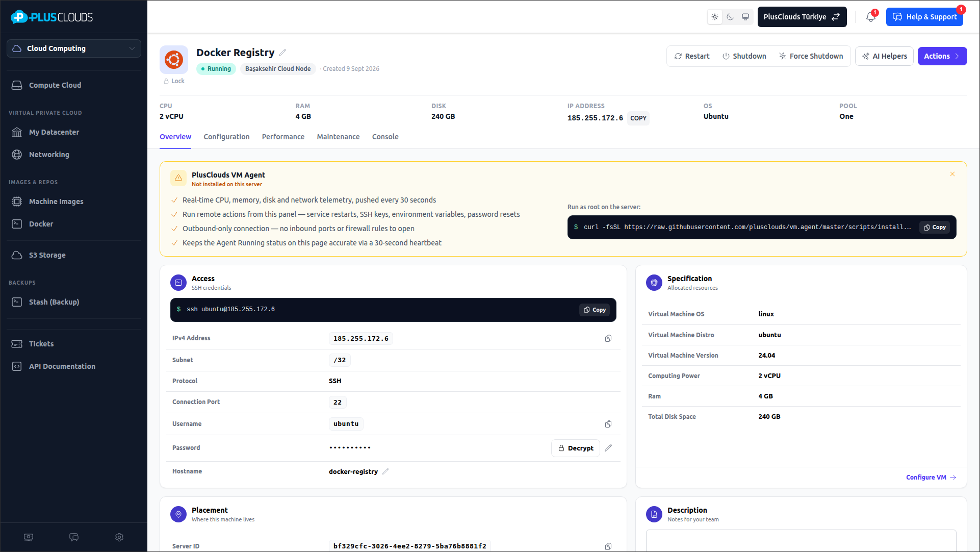Edit the password pencil icon
This screenshot has width=980, height=552.
click(x=608, y=448)
